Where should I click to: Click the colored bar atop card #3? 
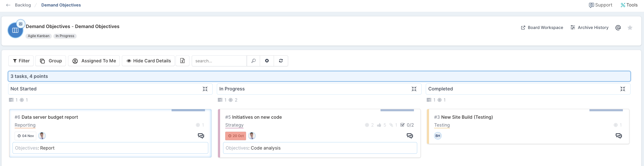click(606, 110)
